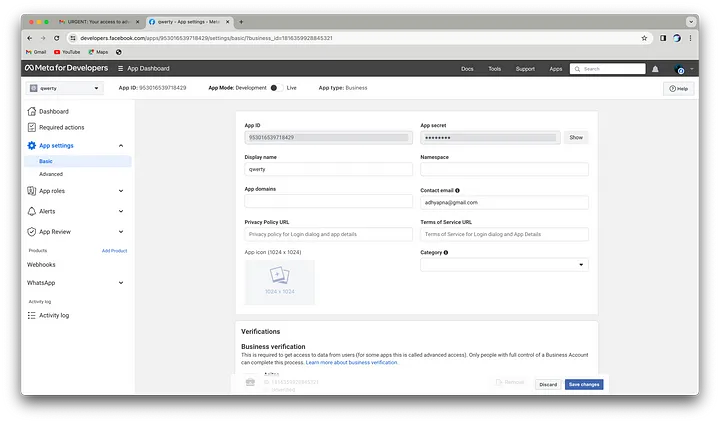Click the App roles badge icon
The width and height of the screenshot is (720, 423).
(x=32, y=191)
